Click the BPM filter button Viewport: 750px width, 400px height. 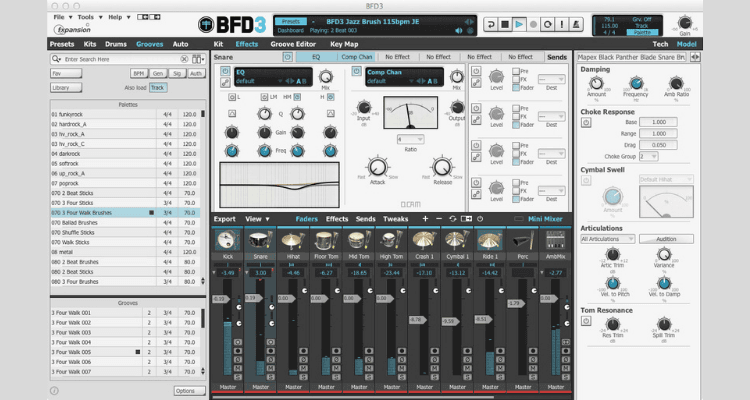click(139, 73)
